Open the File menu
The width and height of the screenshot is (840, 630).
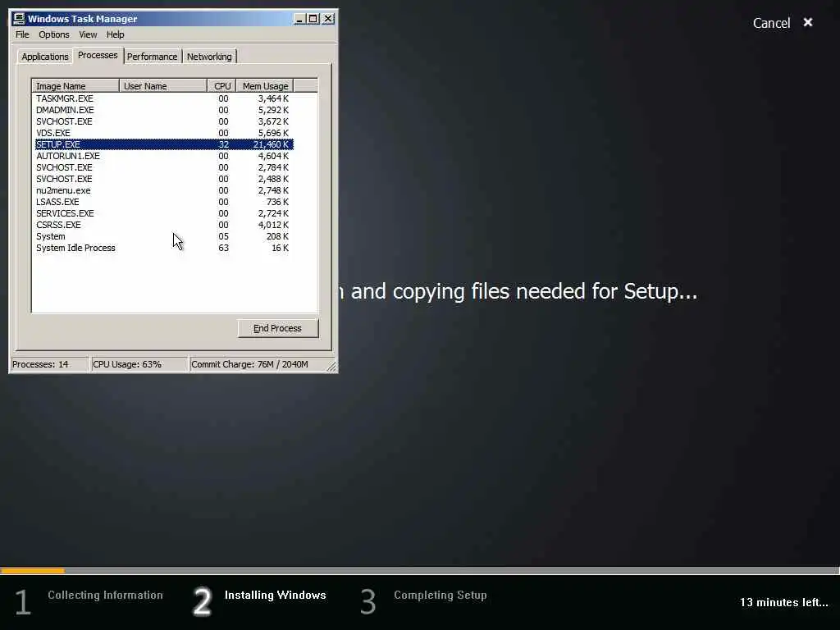[22, 34]
